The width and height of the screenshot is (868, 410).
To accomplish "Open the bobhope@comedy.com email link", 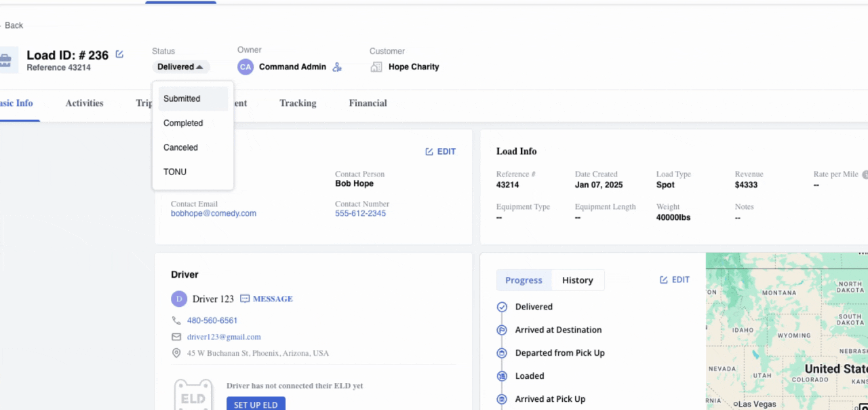I will (214, 213).
